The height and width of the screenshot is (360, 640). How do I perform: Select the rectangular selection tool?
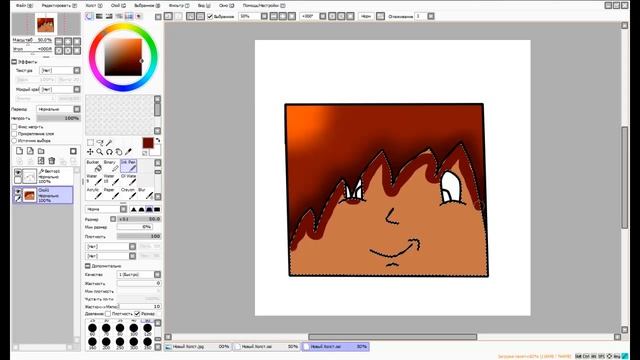click(91, 142)
